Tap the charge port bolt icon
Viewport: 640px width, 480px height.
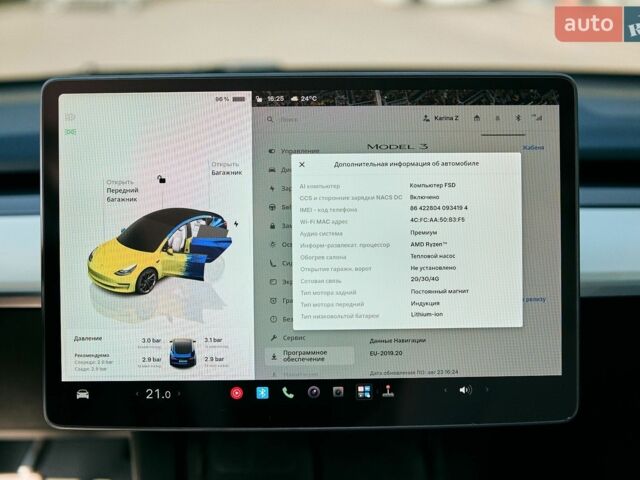coord(236,224)
